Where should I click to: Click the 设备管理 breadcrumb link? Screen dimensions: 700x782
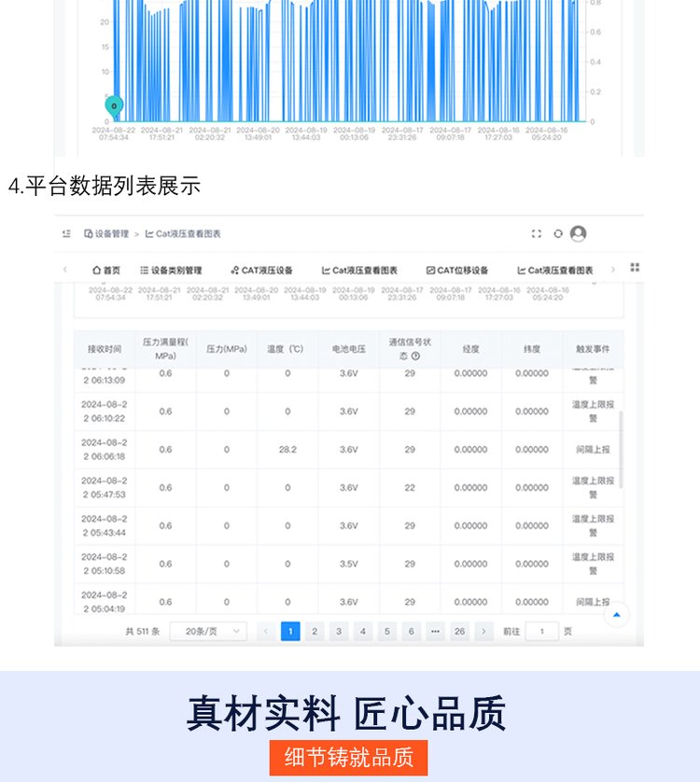coord(106,234)
